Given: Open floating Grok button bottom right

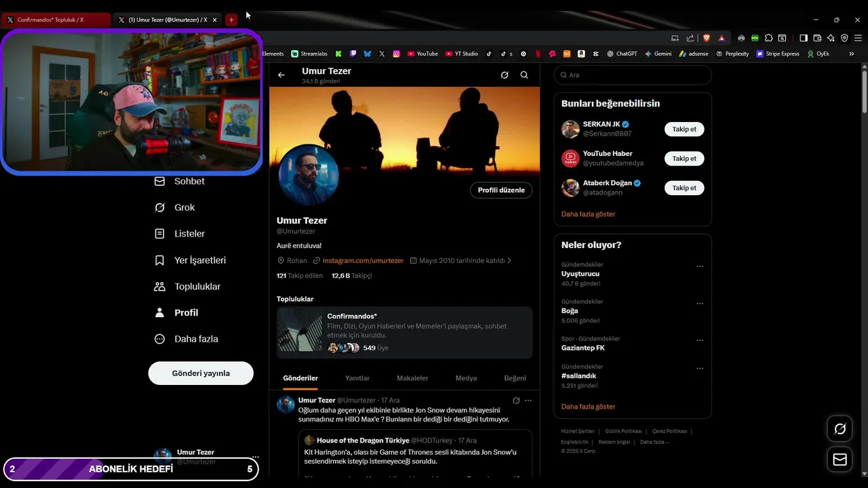Looking at the screenshot, I should (840, 429).
